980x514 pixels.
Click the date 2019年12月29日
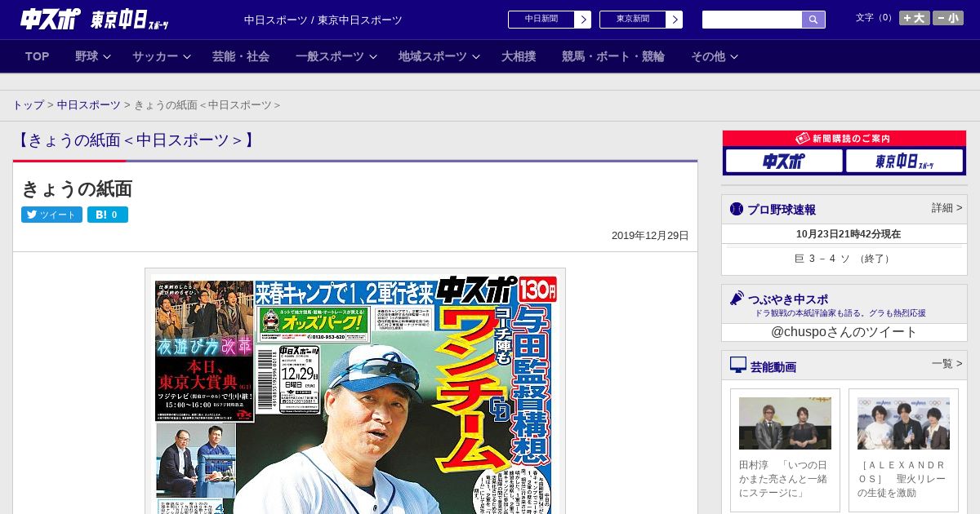650,236
